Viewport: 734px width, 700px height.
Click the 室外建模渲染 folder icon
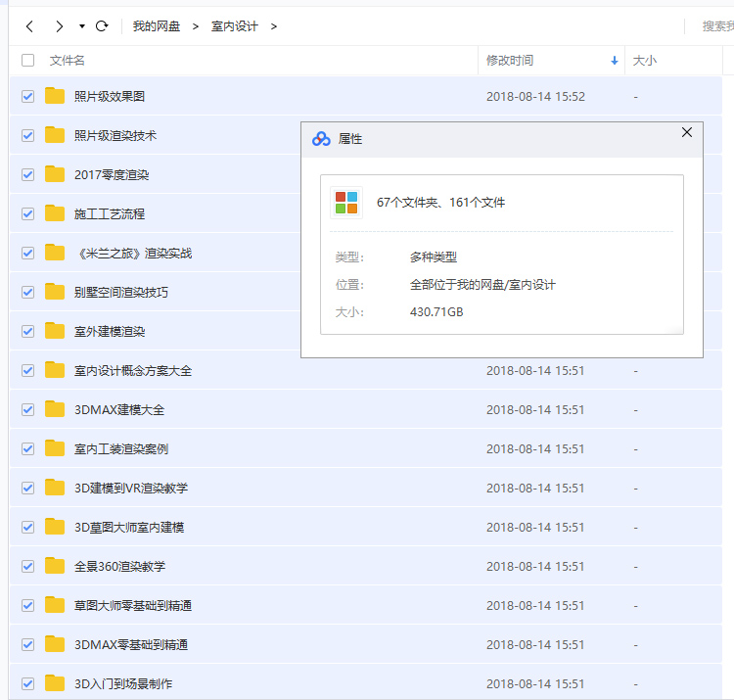coord(55,331)
